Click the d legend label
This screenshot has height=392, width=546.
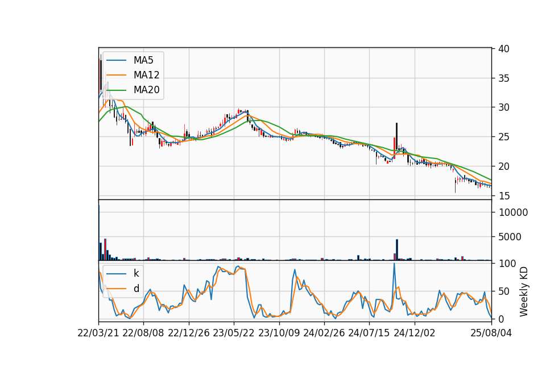136,289
